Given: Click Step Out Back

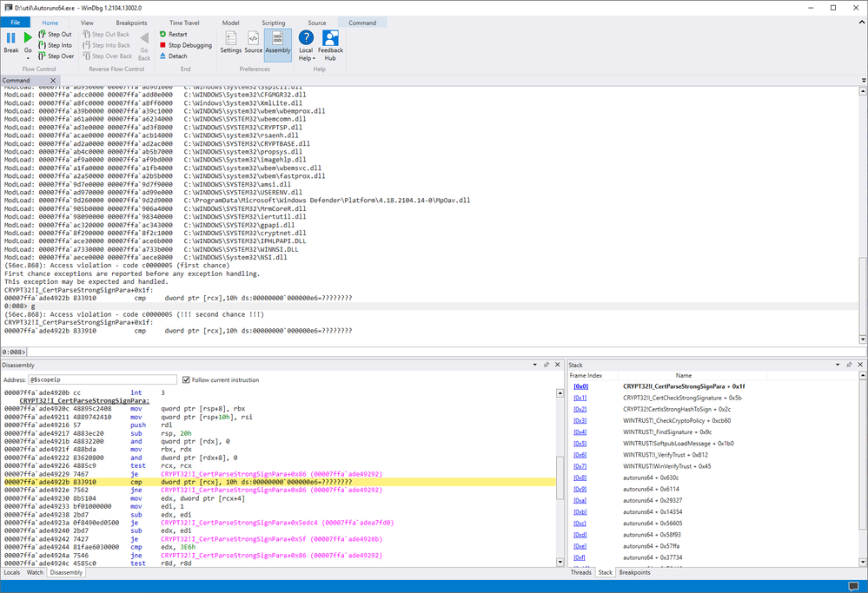Looking at the screenshot, I should tap(106, 35).
